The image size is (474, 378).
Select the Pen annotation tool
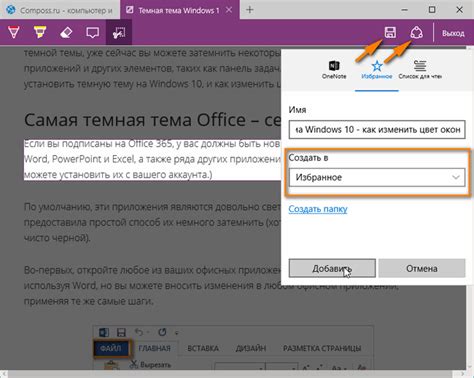coord(14,33)
